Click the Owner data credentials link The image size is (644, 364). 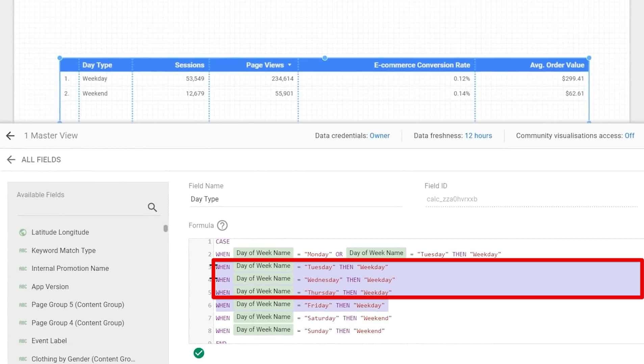click(x=380, y=136)
